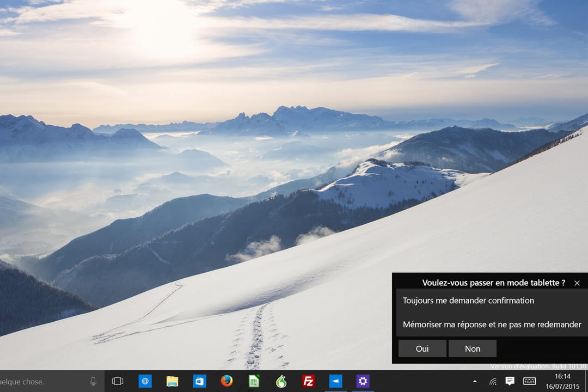Open LibreOffice from the taskbar
Screen dimensions: 588x392
(x=254, y=381)
